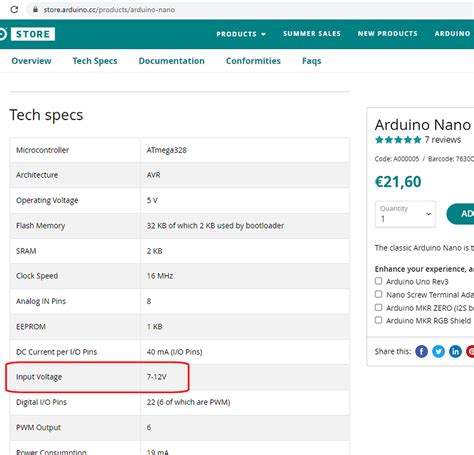The height and width of the screenshot is (455, 474).
Task: Tick the Arduino Uno Rev3 checkbox
Action: 378,281
